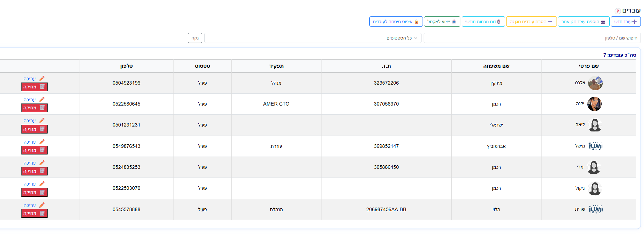
Task: Delete employee ילנה with red מחיקה button
Action: 34,108
